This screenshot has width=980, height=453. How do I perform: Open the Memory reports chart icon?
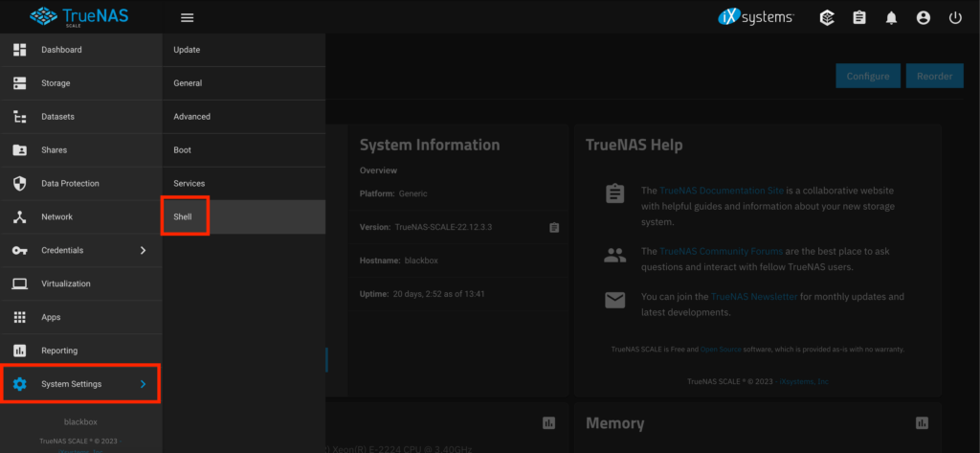pos(922,423)
